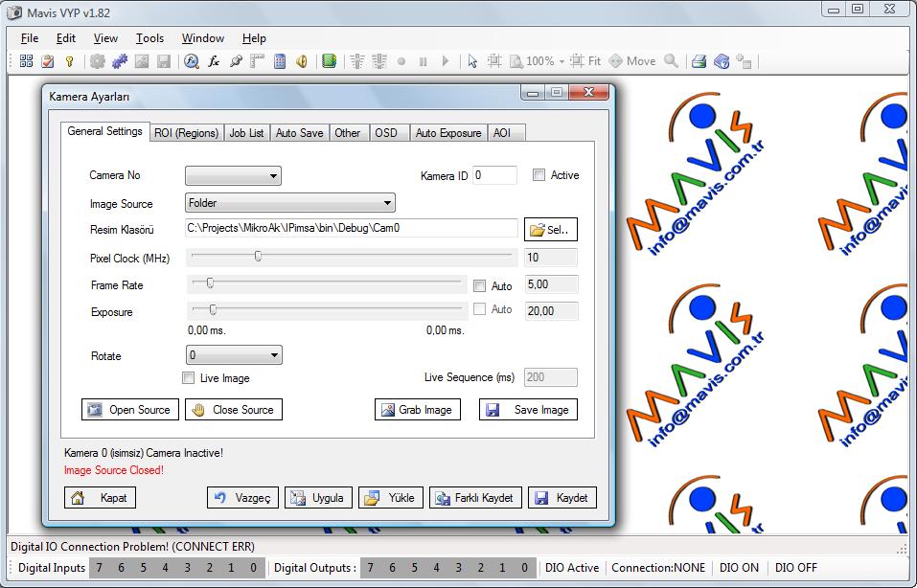This screenshot has height=588, width=917.
Task: Switch to the ROI (Regions) tab
Action: pyautogui.click(x=187, y=133)
